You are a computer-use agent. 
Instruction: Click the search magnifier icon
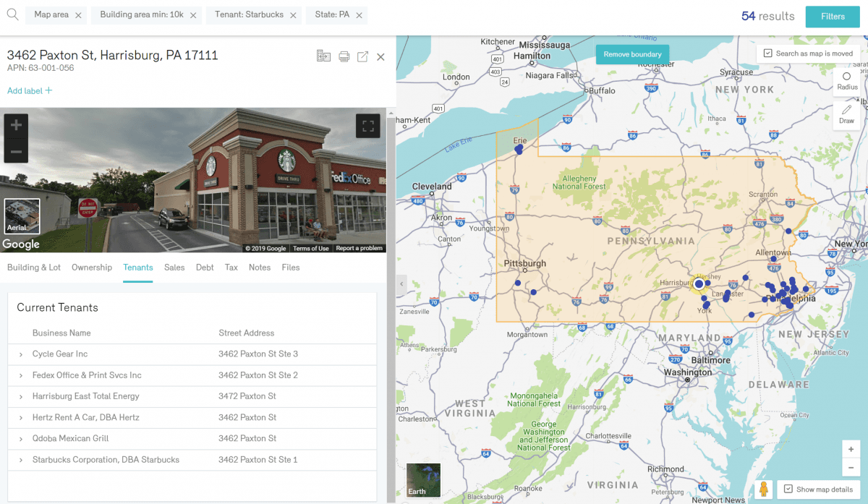click(x=12, y=14)
